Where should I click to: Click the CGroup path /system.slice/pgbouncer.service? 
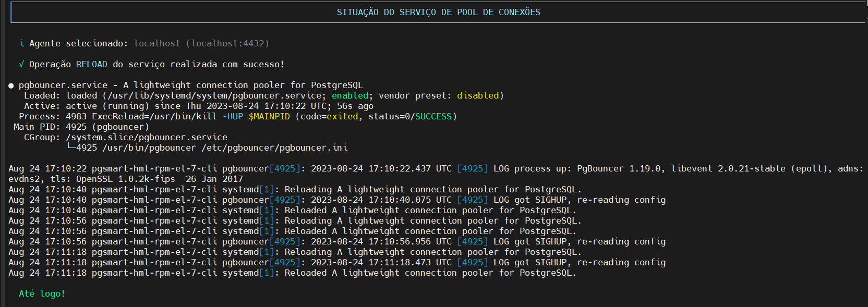point(147,137)
